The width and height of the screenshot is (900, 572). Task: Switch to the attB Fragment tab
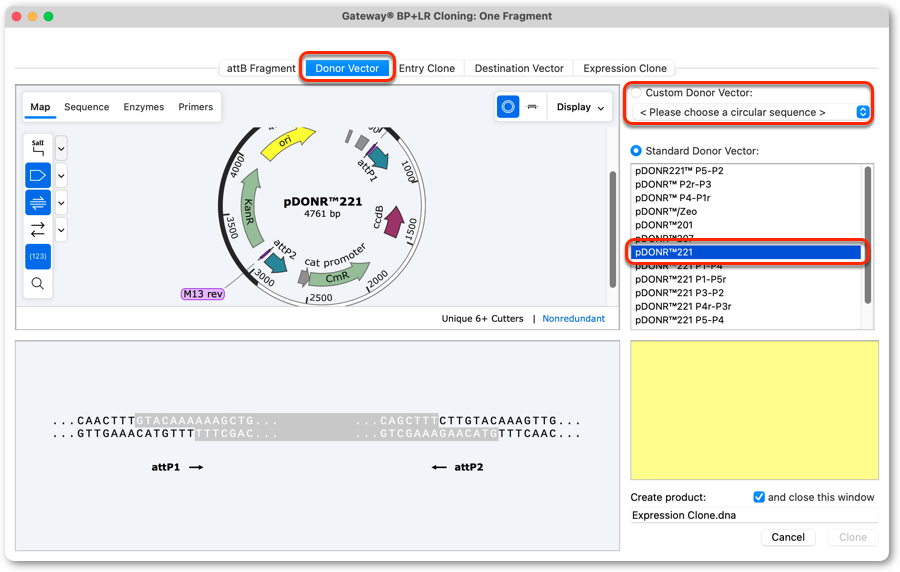tap(261, 68)
